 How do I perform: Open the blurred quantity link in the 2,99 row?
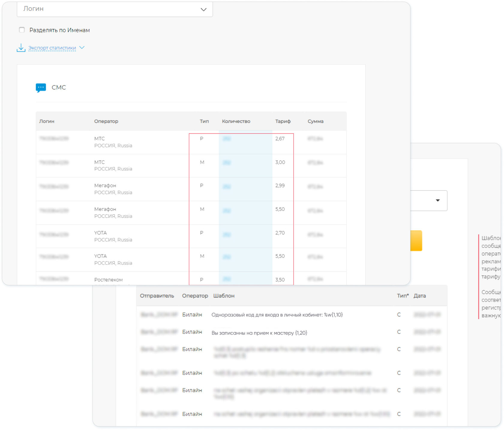pyautogui.click(x=227, y=187)
